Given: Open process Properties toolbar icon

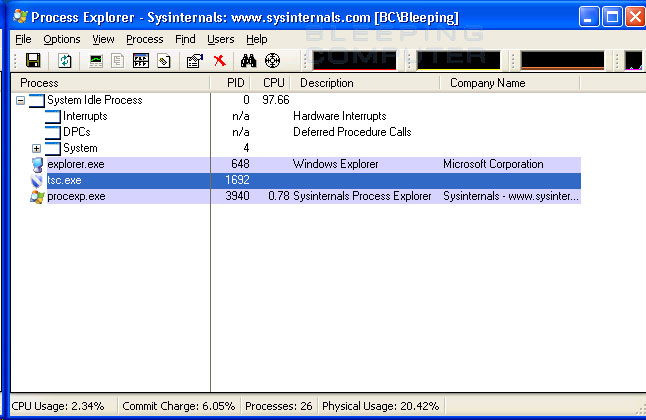Looking at the screenshot, I should tap(195, 61).
